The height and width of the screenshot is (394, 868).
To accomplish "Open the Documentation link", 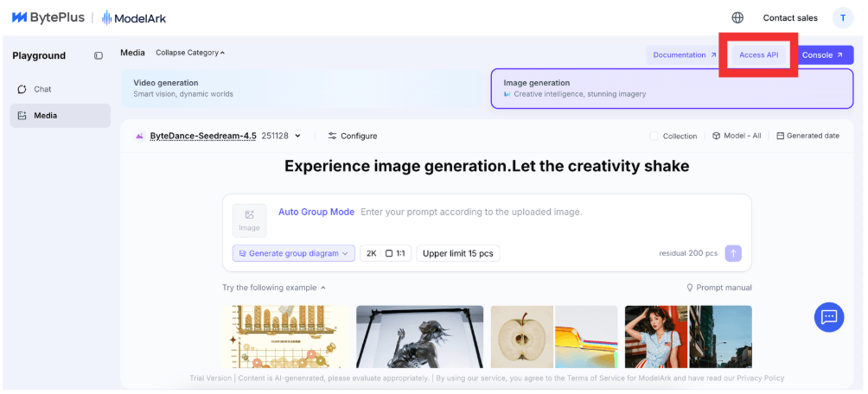I will pyautogui.click(x=684, y=55).
